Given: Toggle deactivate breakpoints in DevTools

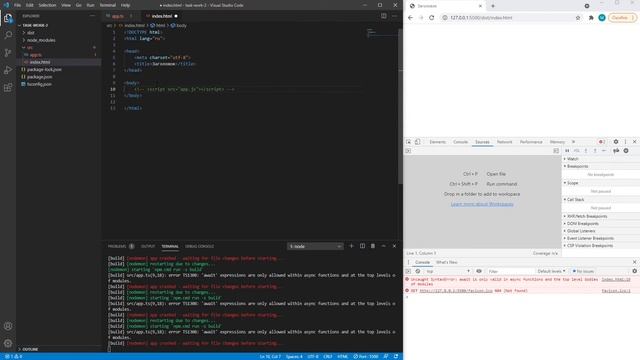Looking at the screenshot, I should click(x=616, y=151).
